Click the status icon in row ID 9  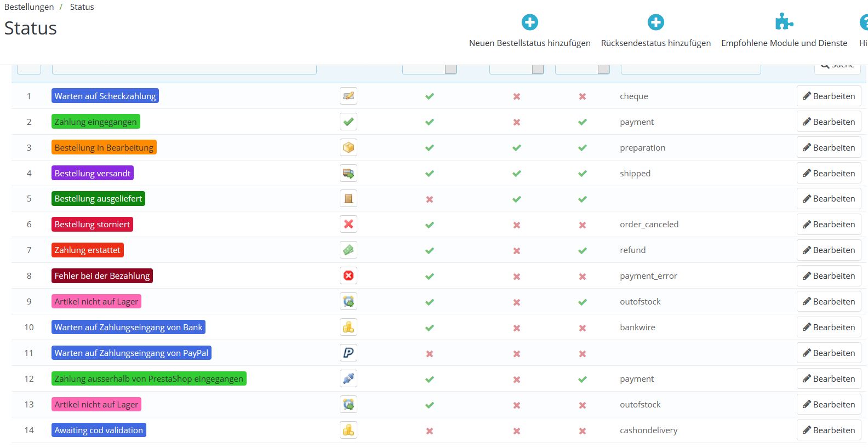coord(349,301)
